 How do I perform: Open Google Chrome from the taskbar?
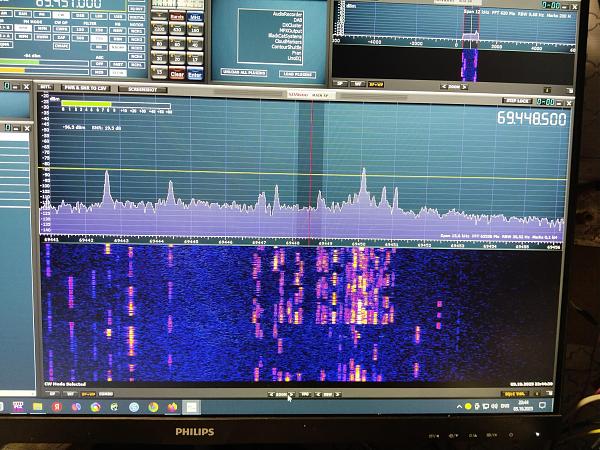click(x=153, y=408)
